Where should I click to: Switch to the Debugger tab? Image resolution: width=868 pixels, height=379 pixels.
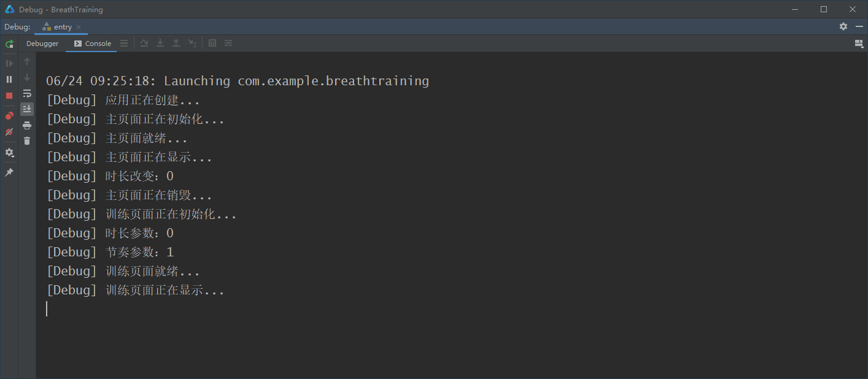(x=42, y=44)
